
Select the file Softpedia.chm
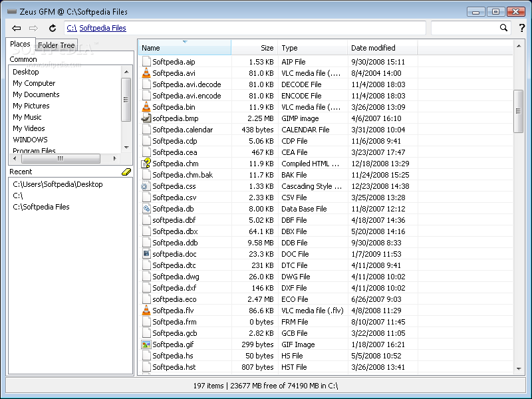click(x=175, y=164)
